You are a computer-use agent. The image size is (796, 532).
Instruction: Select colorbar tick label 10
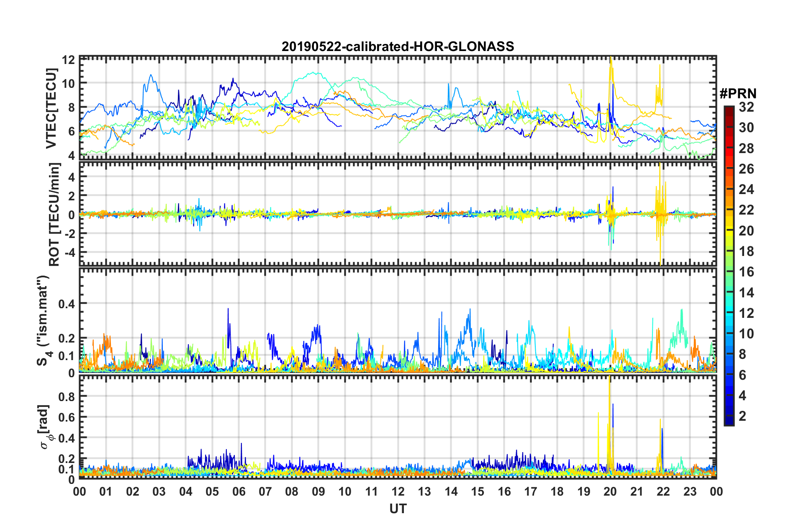pyautogui.click(x=746, y=334)
